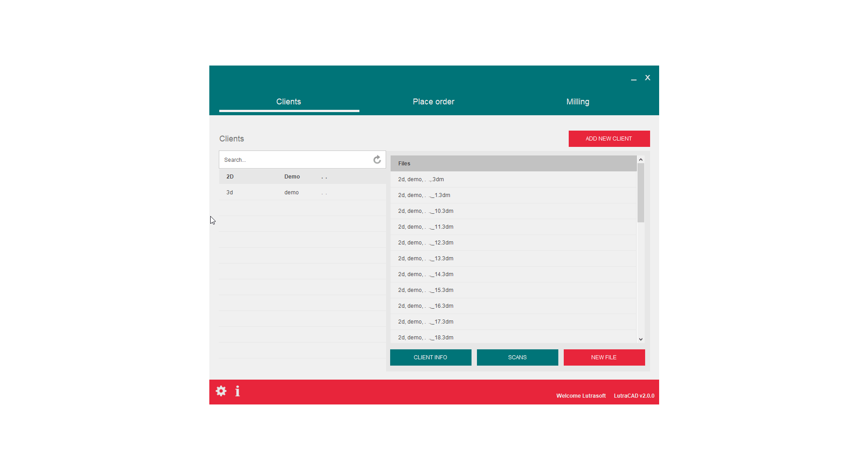Switch to the Place order tab

433,102
